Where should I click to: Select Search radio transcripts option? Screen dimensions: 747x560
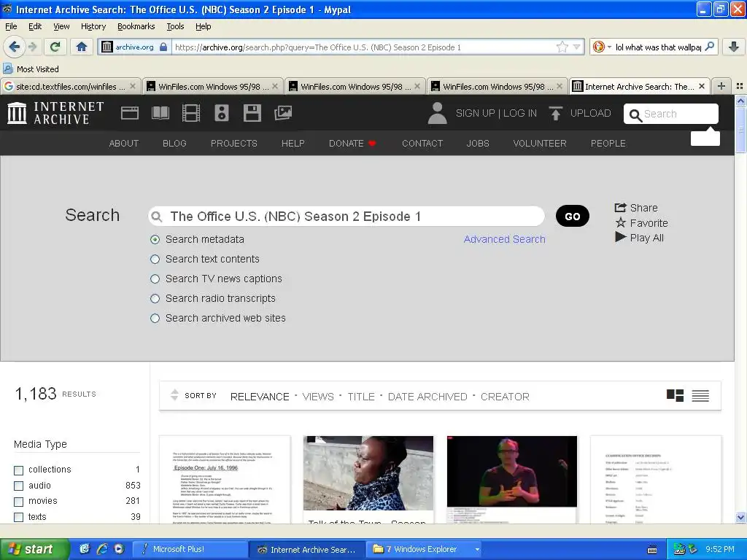pos(155,298)
